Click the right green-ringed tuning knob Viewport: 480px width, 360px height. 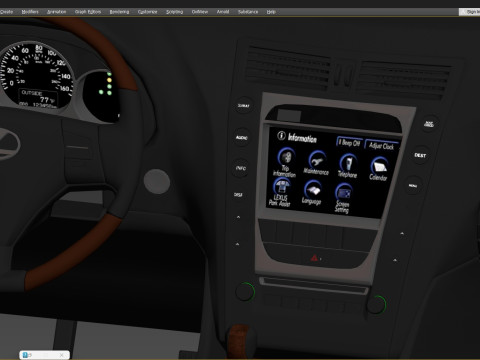tap(377, 304)
